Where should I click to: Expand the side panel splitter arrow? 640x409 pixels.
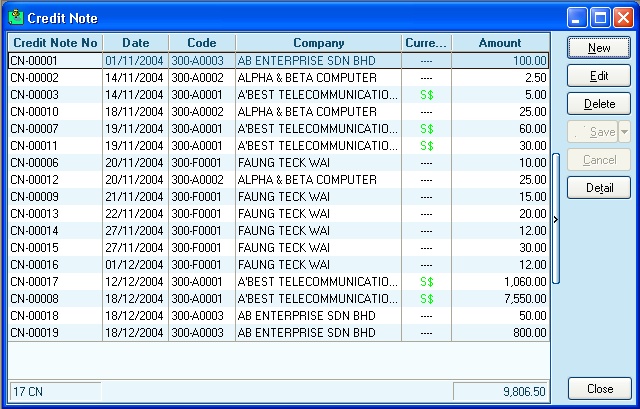[x=556, y=220]
